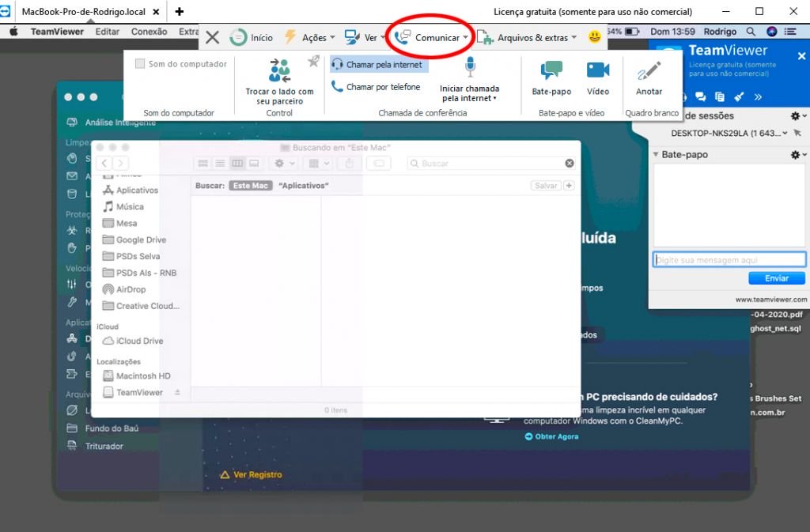Clear the Finder search with X
The image size is (810, 532).
pyautogui.click(x=570, y=163)
